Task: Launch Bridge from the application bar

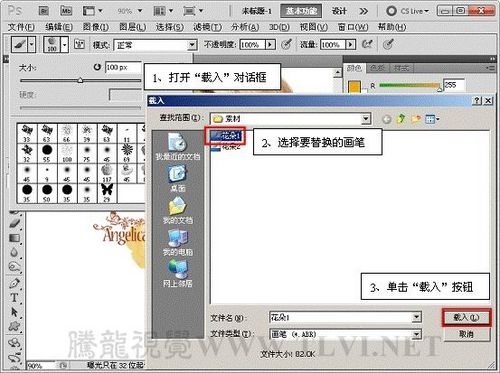Action: click(x=44, y=11)
